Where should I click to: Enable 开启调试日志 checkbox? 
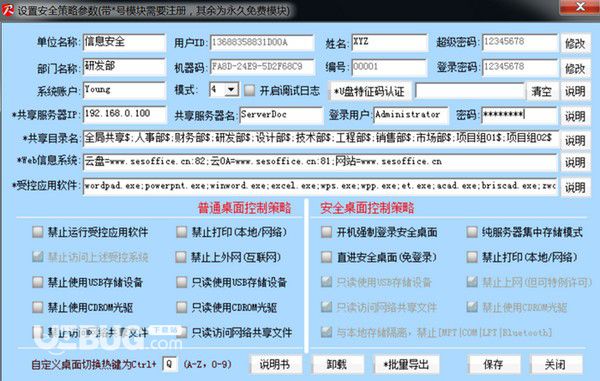pos(249,91)
